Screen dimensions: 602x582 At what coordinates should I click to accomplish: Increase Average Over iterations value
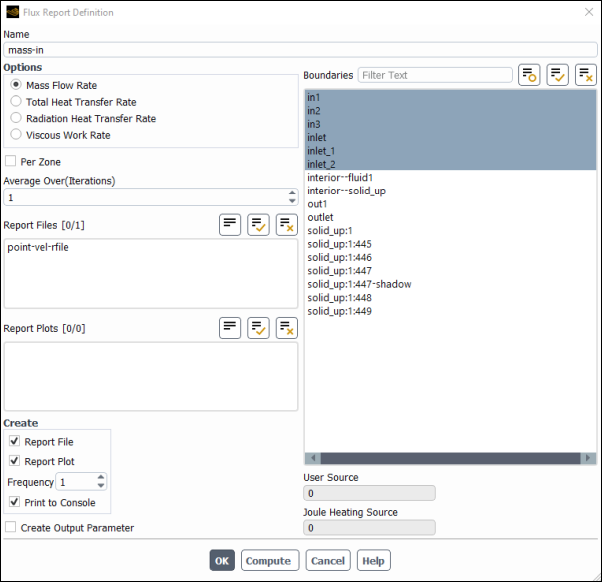pos(292,193)
